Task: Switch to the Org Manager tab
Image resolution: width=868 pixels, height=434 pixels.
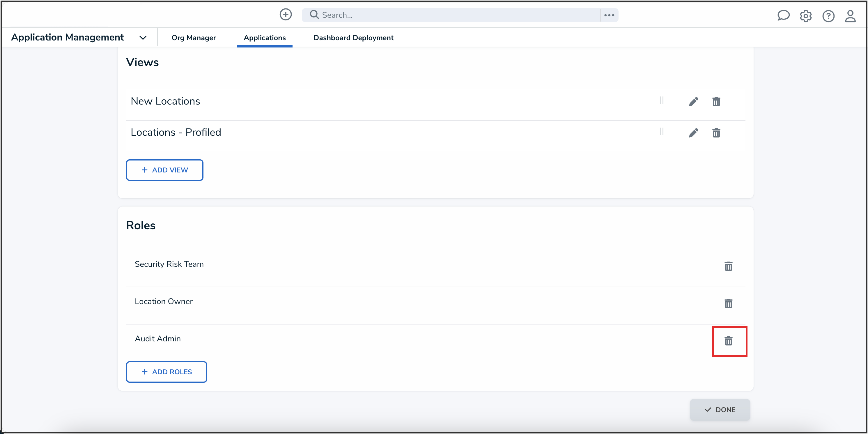Action: (193, 38)
